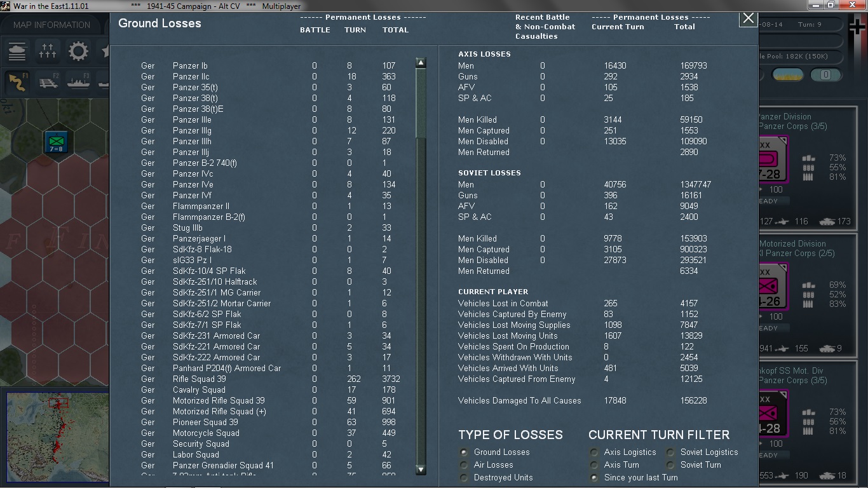Image resolution: width=868 pixels, height=488 pixels.
Task: Open the MAP INFORMATION tab
Action: (x=51, y=25)
